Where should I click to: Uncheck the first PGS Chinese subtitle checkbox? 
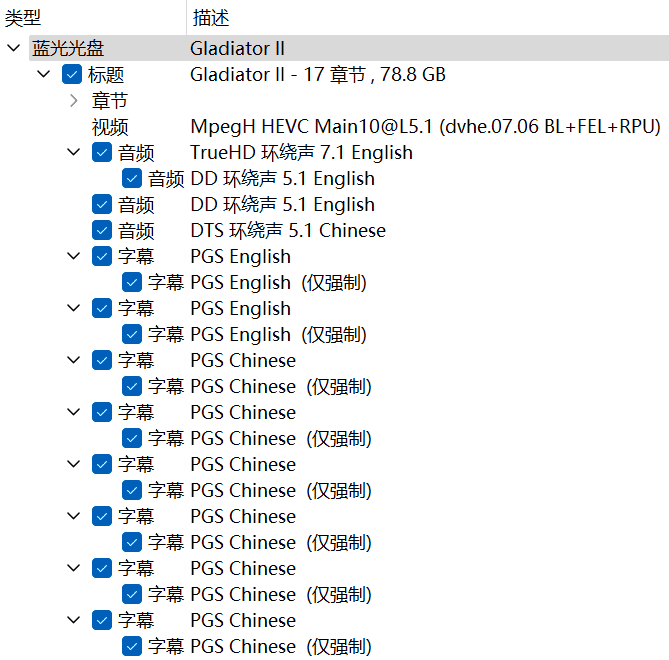[x=102, y=361]
